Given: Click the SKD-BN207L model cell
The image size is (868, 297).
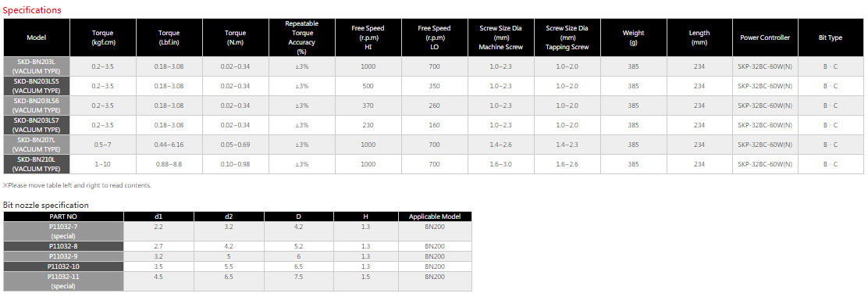Looking at the screenshot, I should (37, 145).
